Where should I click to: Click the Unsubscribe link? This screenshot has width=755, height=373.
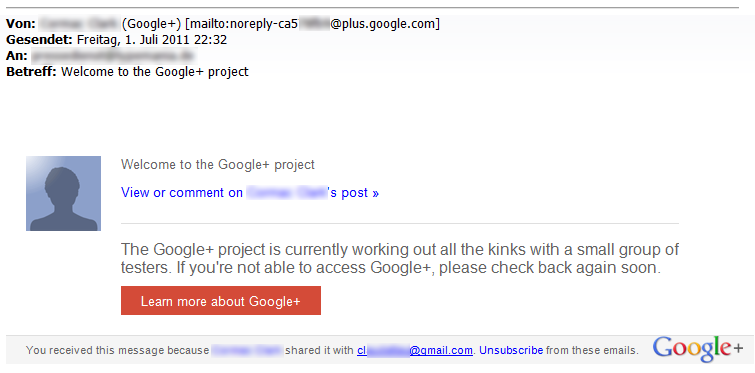click(x=511, y=350)
